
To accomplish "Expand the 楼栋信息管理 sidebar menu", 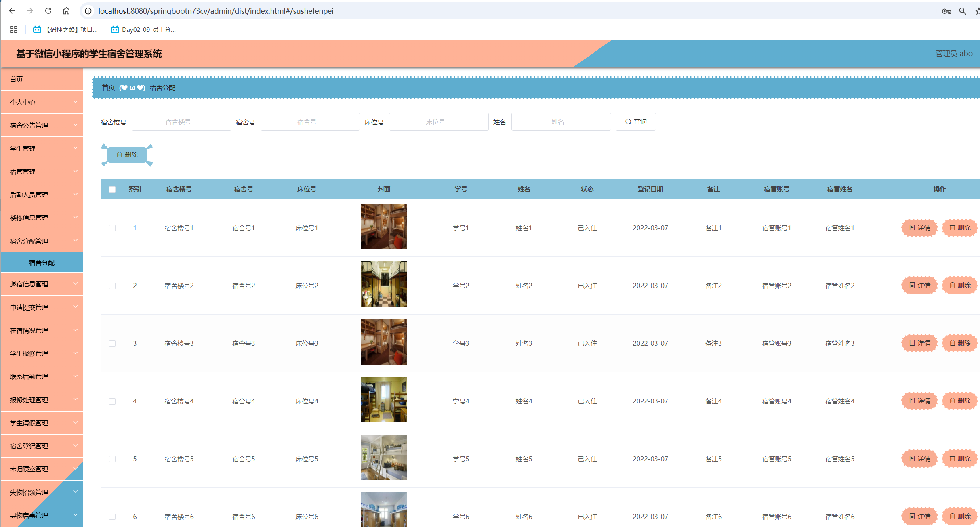I will tap(42, 218).
